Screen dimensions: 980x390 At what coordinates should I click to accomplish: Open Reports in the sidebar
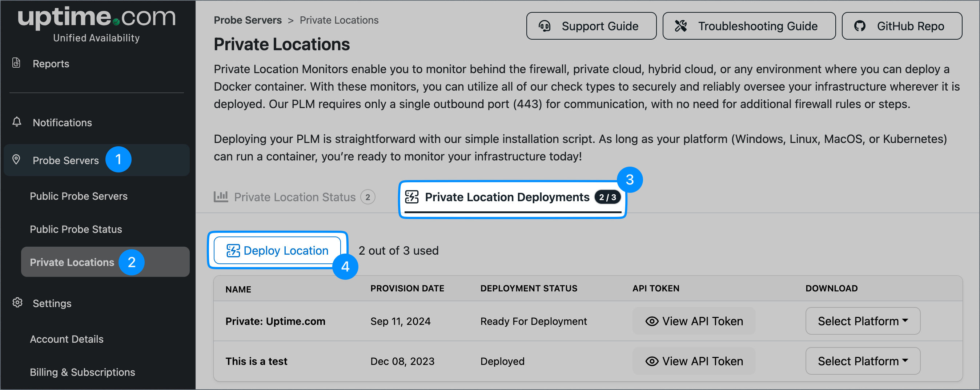point(51,64)
